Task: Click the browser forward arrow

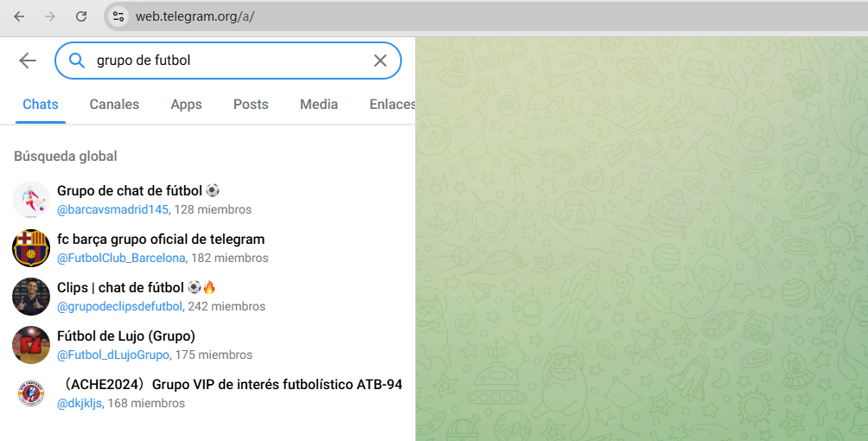Action: coord(50,16)
